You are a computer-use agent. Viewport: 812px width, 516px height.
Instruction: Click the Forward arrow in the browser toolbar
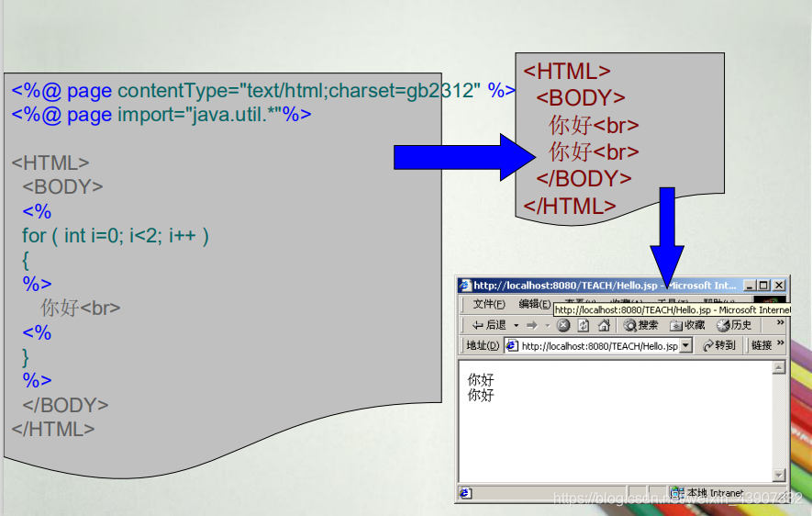532,325
